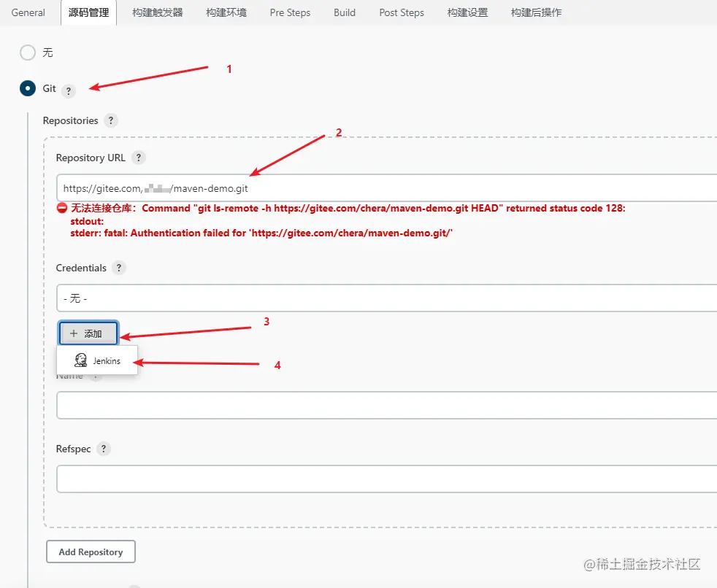Switch to the Build tab

[345, 12]
